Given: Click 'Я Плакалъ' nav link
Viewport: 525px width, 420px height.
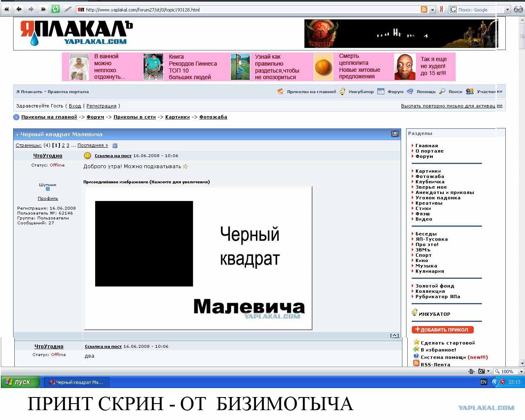Looking at the screenshot, I should point(29,91).
